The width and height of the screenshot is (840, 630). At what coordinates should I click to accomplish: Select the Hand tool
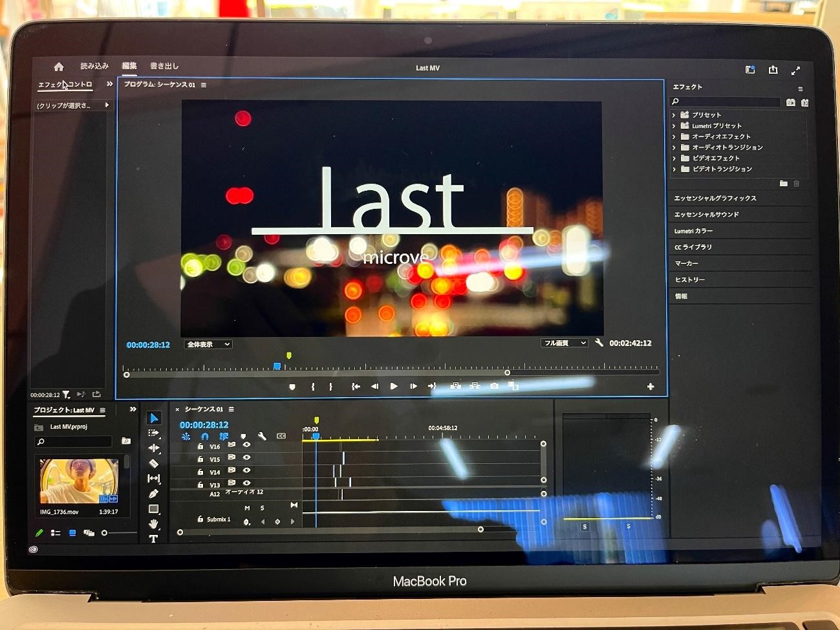(x=154, y=524)
